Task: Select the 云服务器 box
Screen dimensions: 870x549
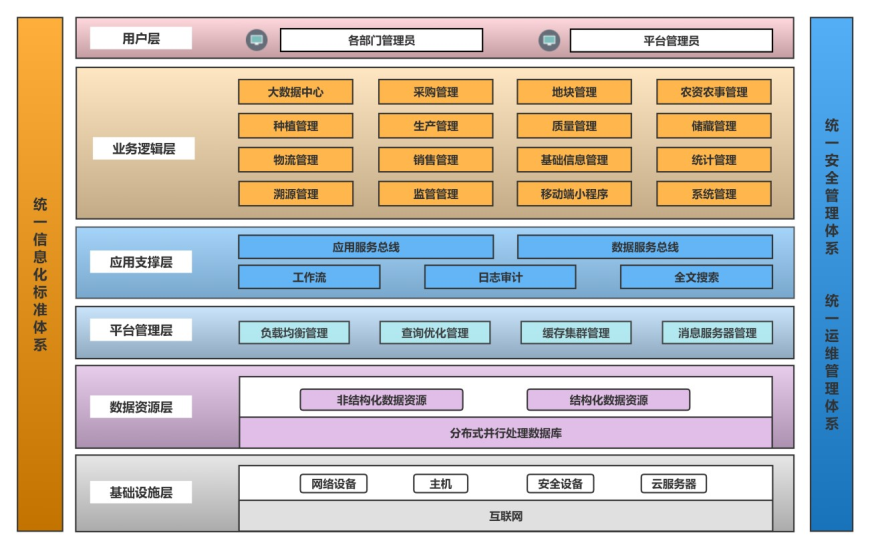Action: (673, 484)
